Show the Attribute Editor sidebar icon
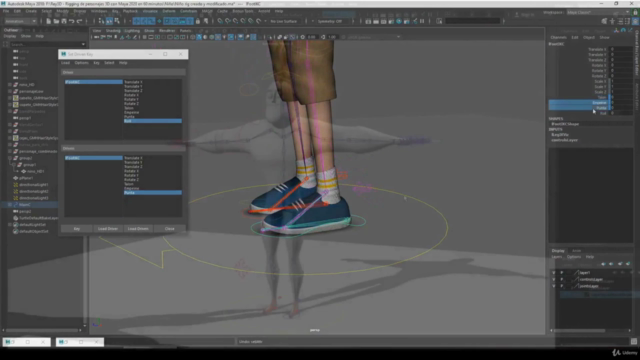Viewport: 640px width, 360px height. tap(620, 21)
